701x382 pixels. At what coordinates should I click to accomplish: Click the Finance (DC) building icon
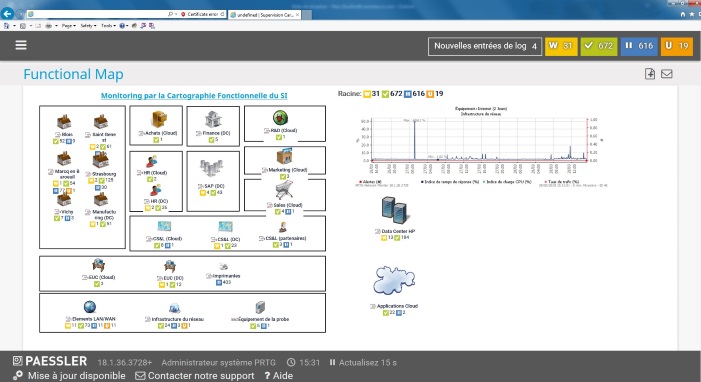pyautogui.click(x=213, y=119)
